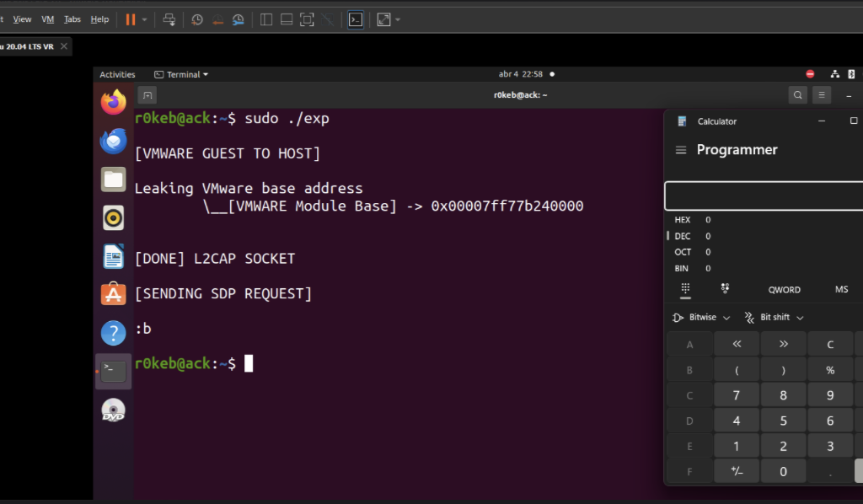This screenshot has width=863, height=504.
Task: Enter full screen mode in VMware toolbar
Action: click(307, 20)
